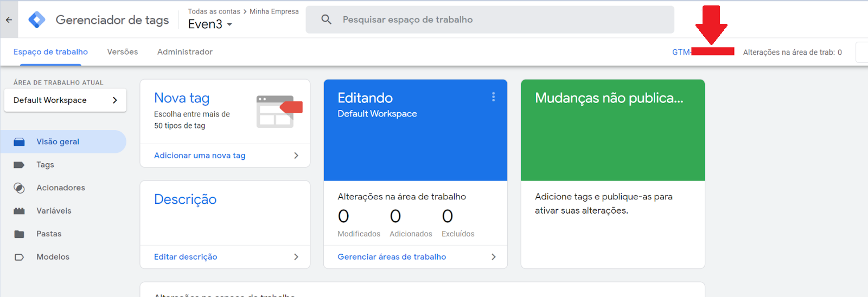Click Adicionar uma nova tag link

200,156
